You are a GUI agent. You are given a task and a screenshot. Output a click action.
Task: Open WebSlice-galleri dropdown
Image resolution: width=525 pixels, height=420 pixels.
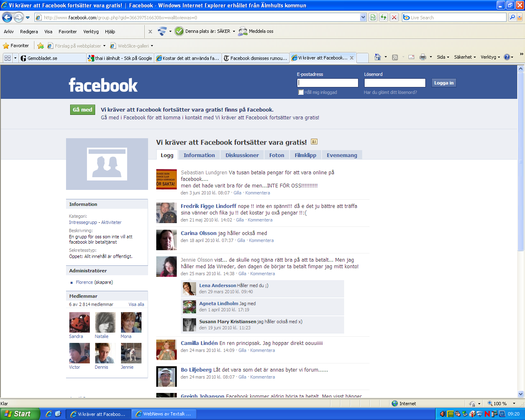coord(152,46)
